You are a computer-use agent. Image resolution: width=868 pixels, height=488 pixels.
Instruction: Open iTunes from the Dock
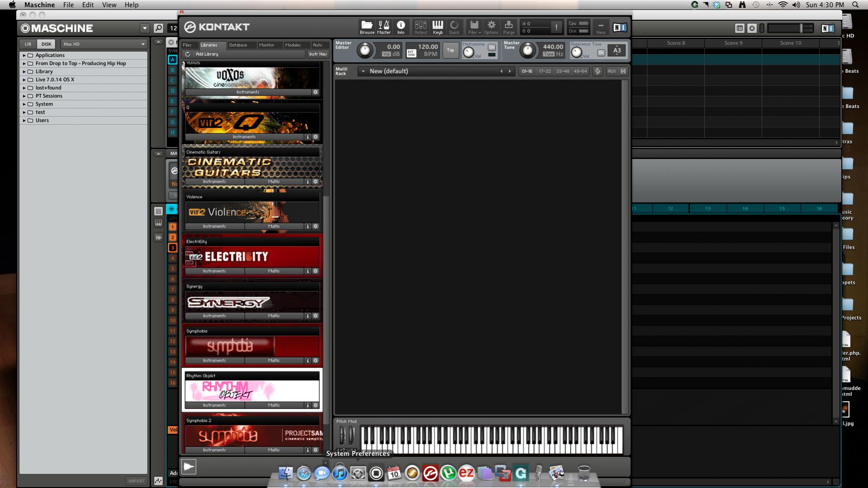(x=340, y=473)
